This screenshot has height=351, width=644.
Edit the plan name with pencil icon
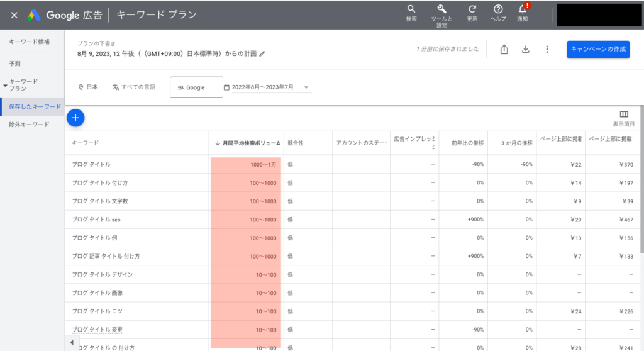pos(262,54)
